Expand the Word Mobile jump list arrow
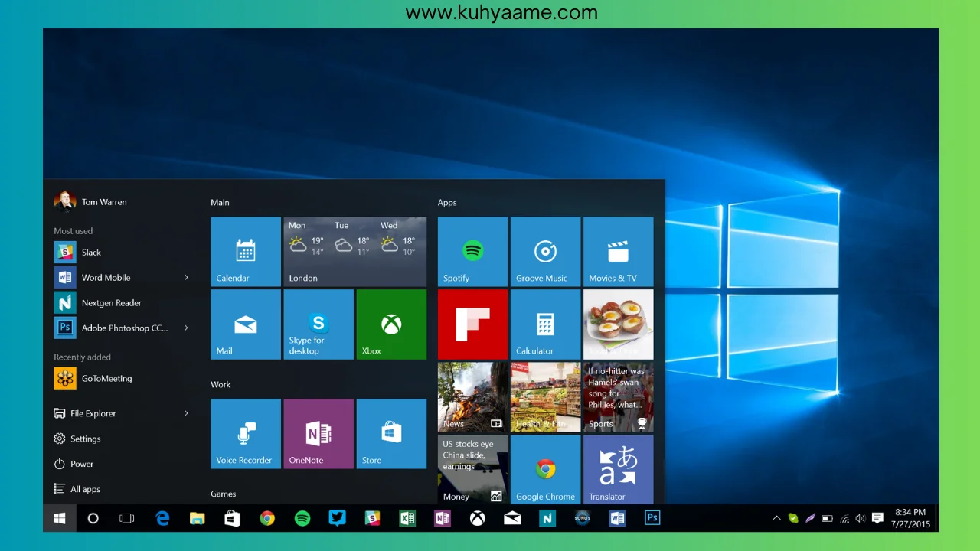This screenshot has width=980, height=551. pyautogui.click(x=186, y=277)
